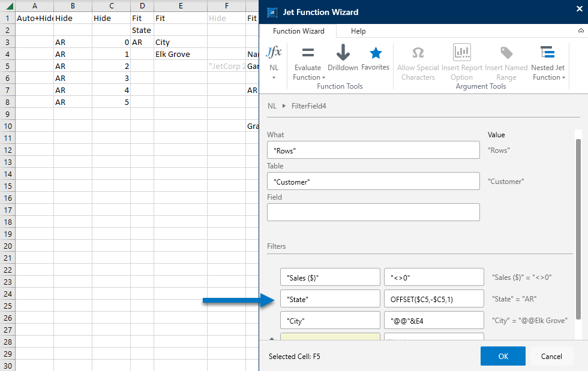
Task: Select all cells with the corner triangle
Action: tap(7, 6)
